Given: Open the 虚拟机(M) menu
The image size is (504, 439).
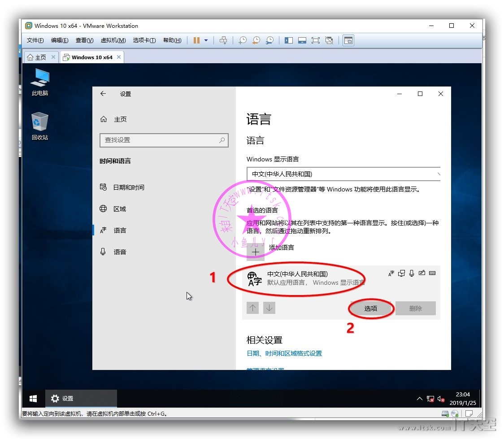Looking at the screenshot, I should 113,40.
